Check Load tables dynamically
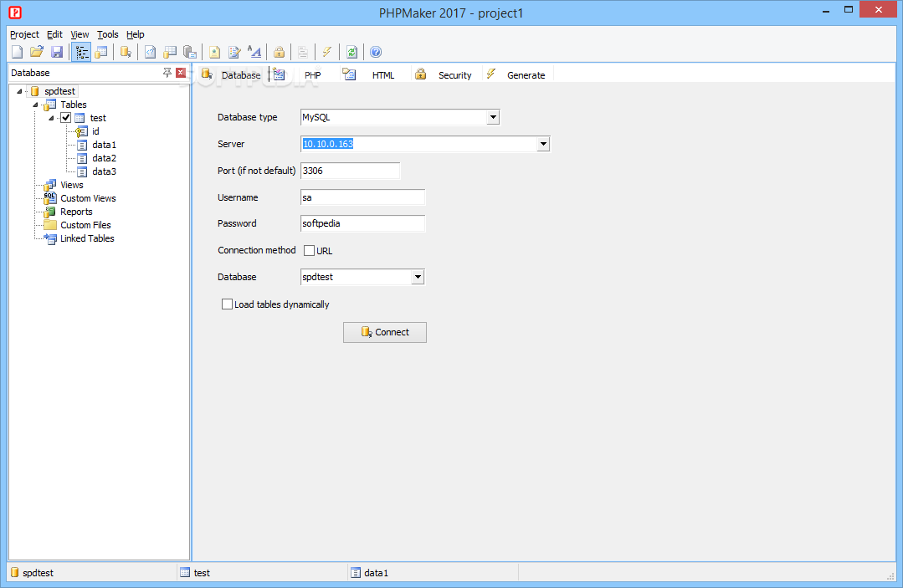The width and height of the screenshot is (903, 588). (228, 304)
